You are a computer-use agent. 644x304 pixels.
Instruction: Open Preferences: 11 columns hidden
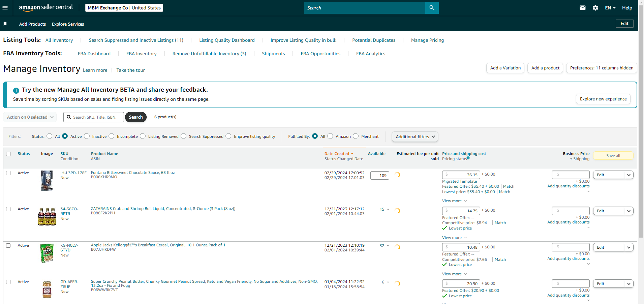[602, 68]
